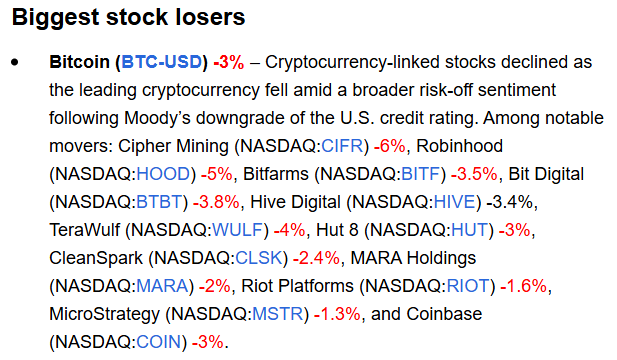617x360 pixels.
Task: Click the word Robinhood
Action: pos(459,146)
